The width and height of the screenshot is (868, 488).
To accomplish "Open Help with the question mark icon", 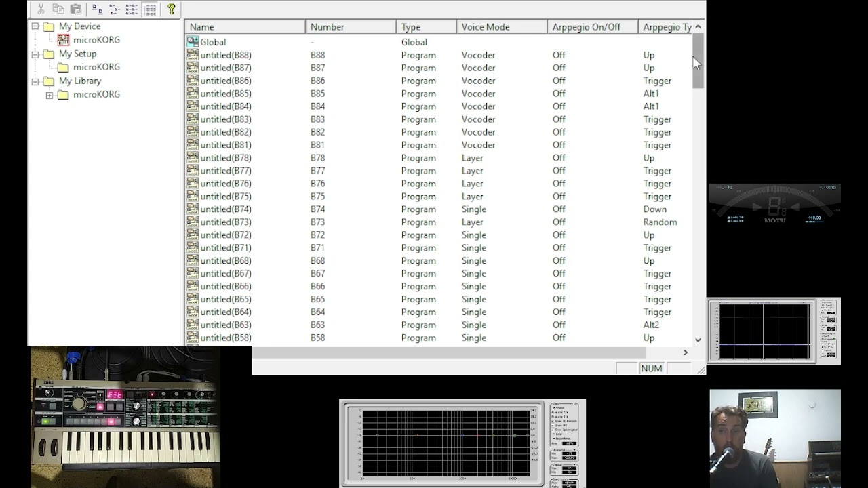I will 172,9.
